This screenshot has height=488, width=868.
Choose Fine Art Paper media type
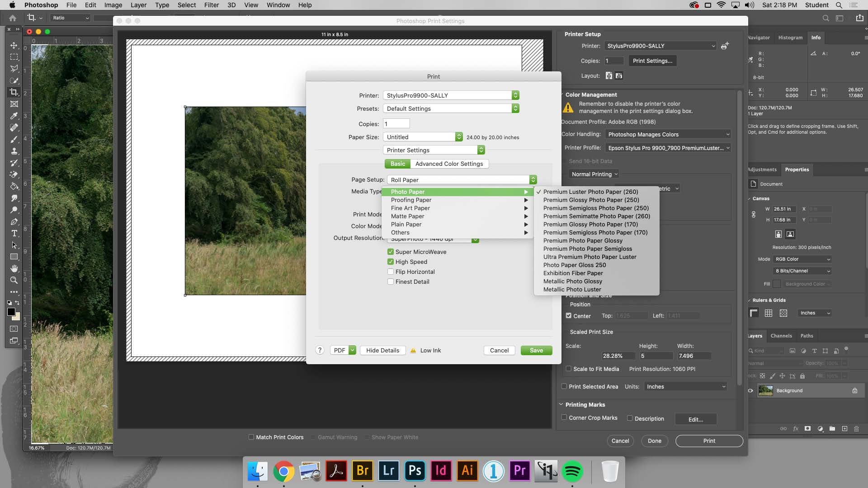(458, 208)
